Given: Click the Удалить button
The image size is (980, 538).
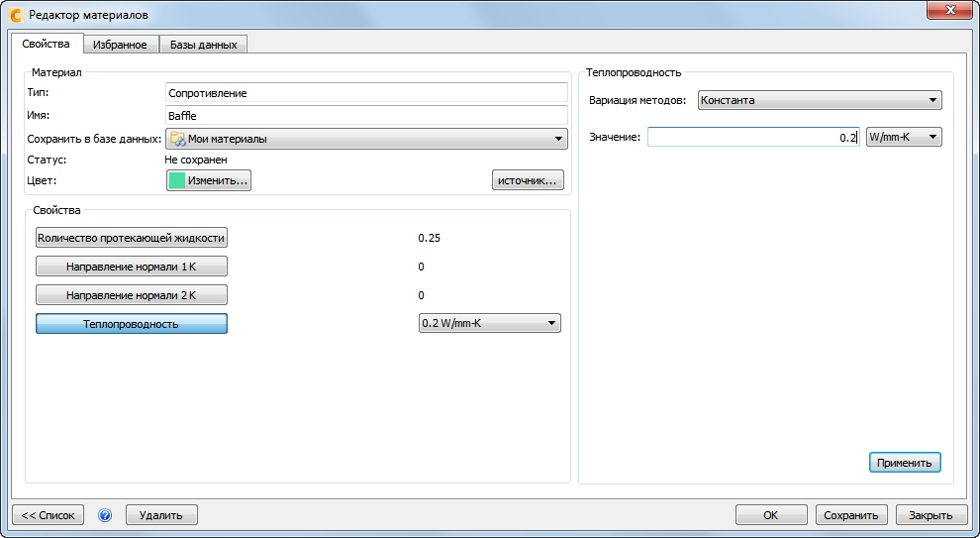Looking at the screenshot, I should (161, 515).
